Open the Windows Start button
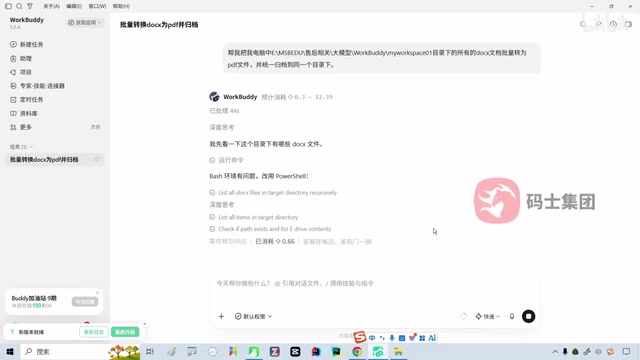 coord(10,351)
